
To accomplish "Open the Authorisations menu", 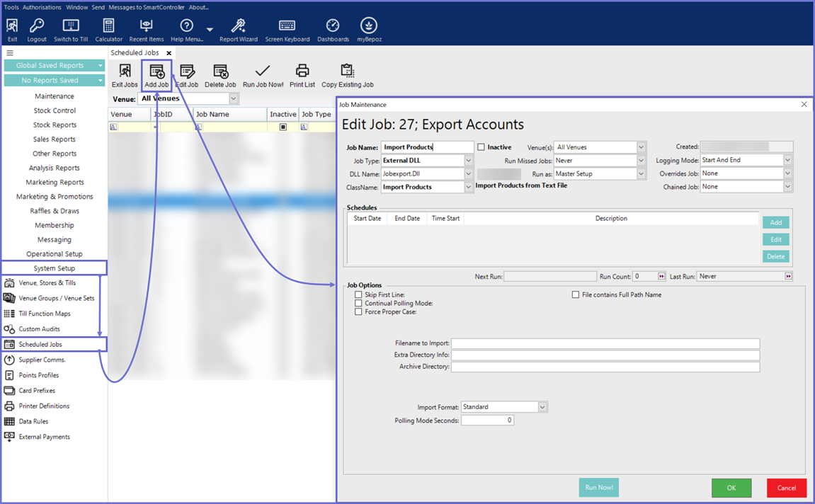I will click(42, 7).
